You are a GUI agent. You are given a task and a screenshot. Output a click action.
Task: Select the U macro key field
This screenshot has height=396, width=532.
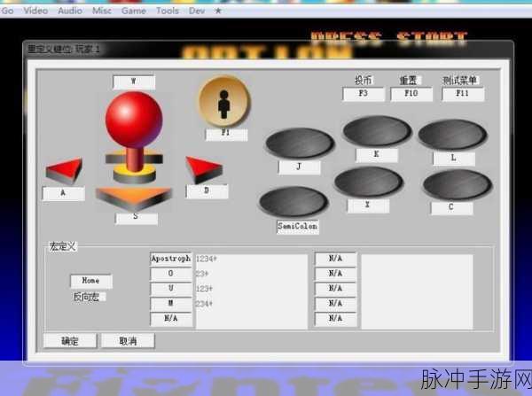(170, 289)
